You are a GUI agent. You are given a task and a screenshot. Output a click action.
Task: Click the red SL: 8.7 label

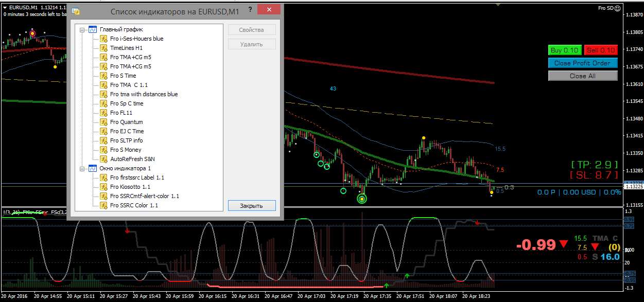pyautogui.click(x=594, y=175)
